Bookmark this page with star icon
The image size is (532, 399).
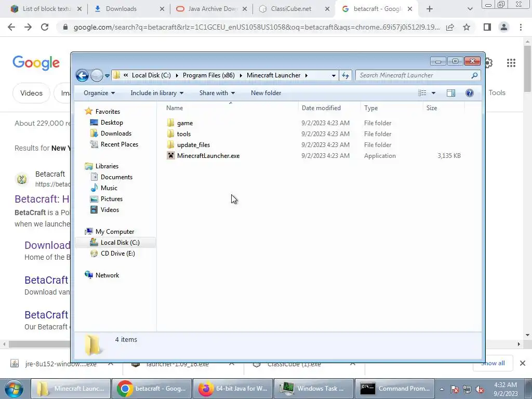coord(467,27)
